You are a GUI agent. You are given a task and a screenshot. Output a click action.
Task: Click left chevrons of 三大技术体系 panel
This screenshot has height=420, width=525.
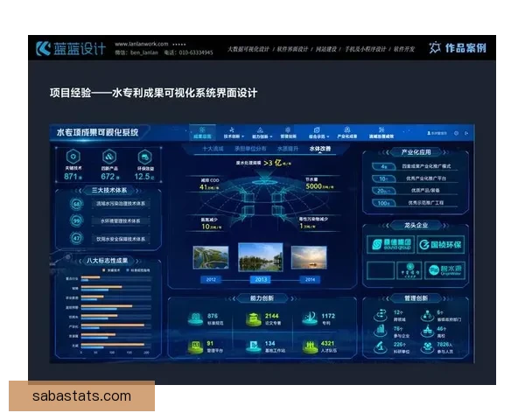click(x=79, y=191)
